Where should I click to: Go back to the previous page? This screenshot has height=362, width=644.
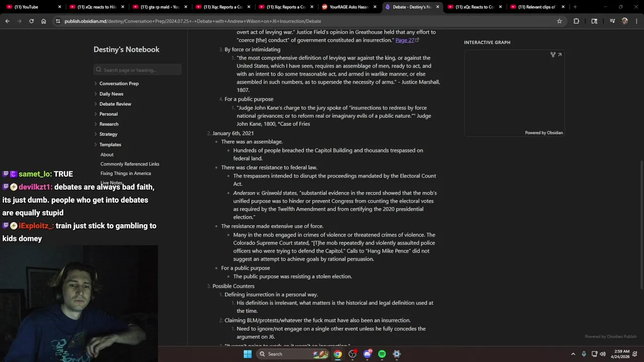pyautogui.click(x=7, y=21)
